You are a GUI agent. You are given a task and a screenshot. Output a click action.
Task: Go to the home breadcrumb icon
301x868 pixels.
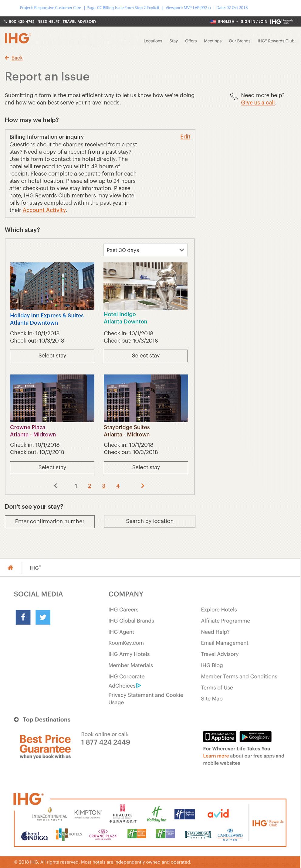(10, 567)
